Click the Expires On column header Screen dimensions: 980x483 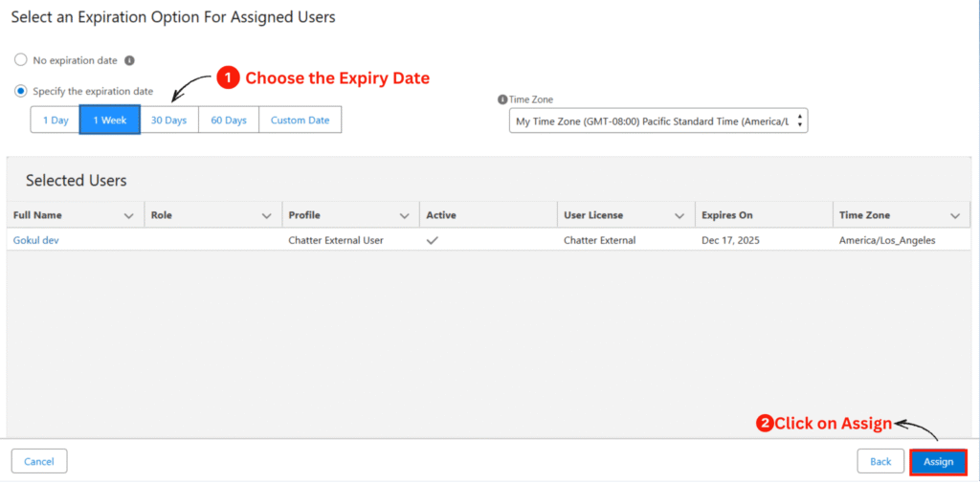click(764, 215)
